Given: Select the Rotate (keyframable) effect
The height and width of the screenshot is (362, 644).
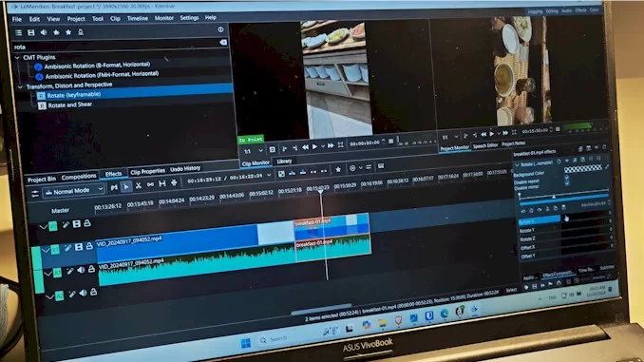Looking at the screenshot, I should pyautogui.click(x=74, y=95).
